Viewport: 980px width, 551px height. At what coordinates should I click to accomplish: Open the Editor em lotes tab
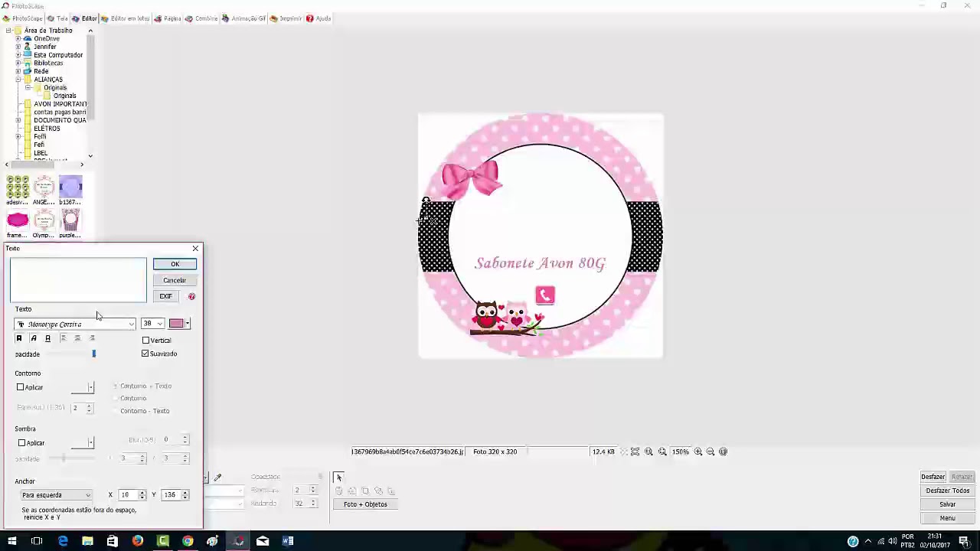coord(125,18)
